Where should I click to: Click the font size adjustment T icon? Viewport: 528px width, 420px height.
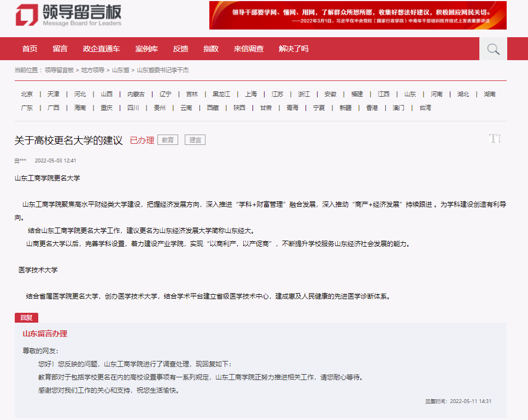495,138
